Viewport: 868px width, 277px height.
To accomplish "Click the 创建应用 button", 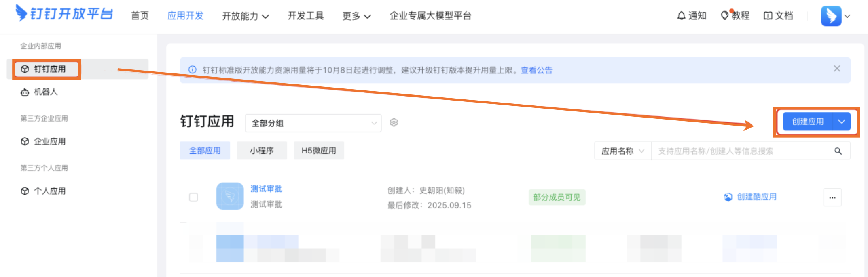I will pos(808,122).
